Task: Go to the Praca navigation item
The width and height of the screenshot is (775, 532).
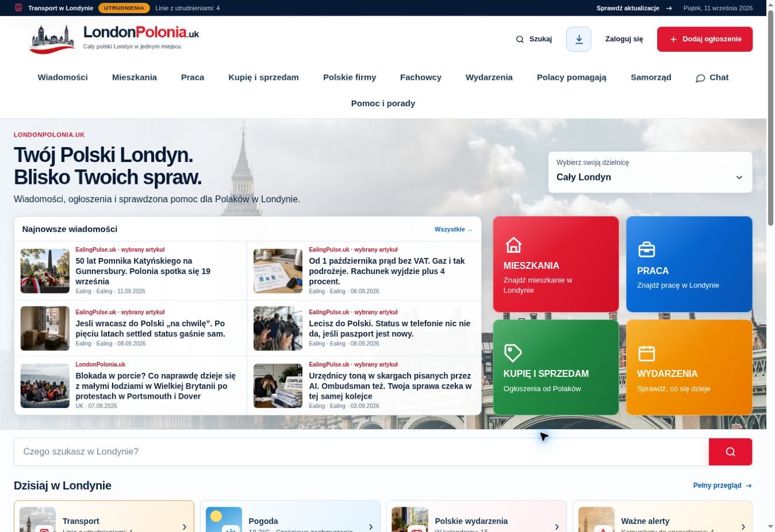Action: (193, 77)
